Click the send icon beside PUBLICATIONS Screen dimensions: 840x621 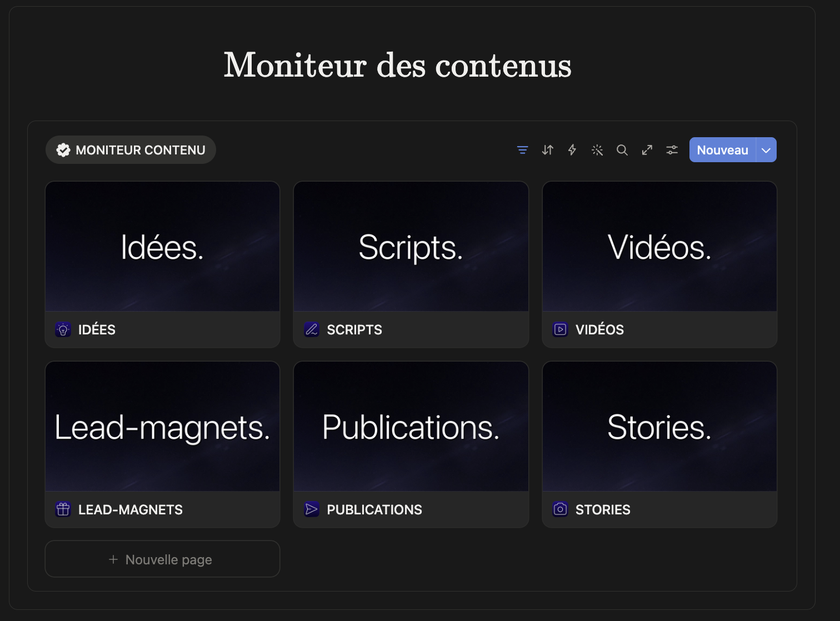pos(312,509)
